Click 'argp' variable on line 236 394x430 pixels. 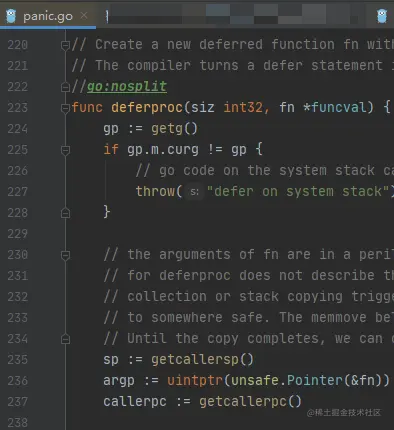click(119, 381)
